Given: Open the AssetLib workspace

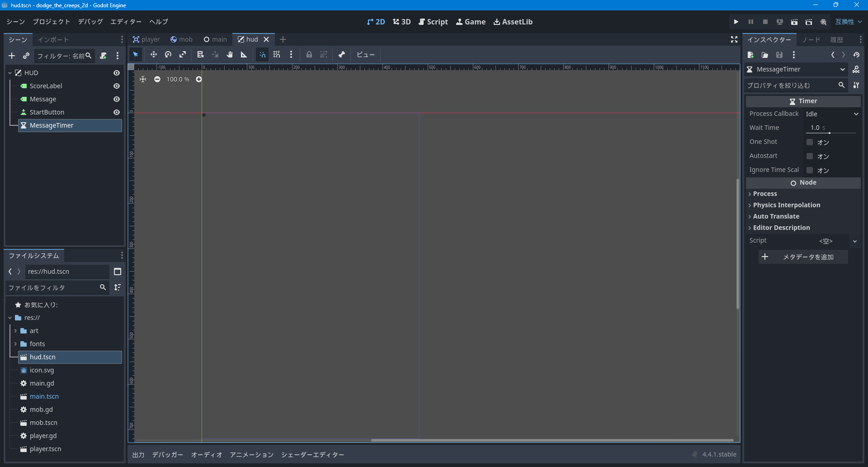Looking at the screenshot, I should coord(513,22).
